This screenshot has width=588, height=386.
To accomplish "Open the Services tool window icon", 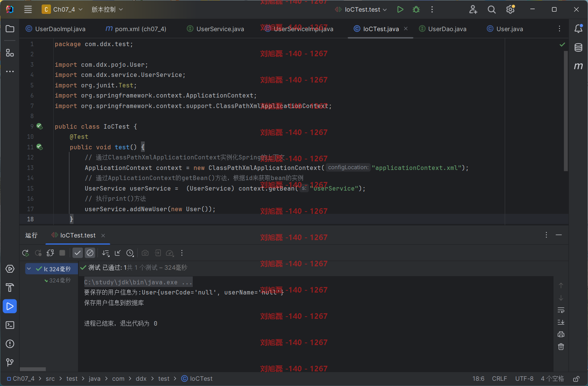I will (10, 269).
